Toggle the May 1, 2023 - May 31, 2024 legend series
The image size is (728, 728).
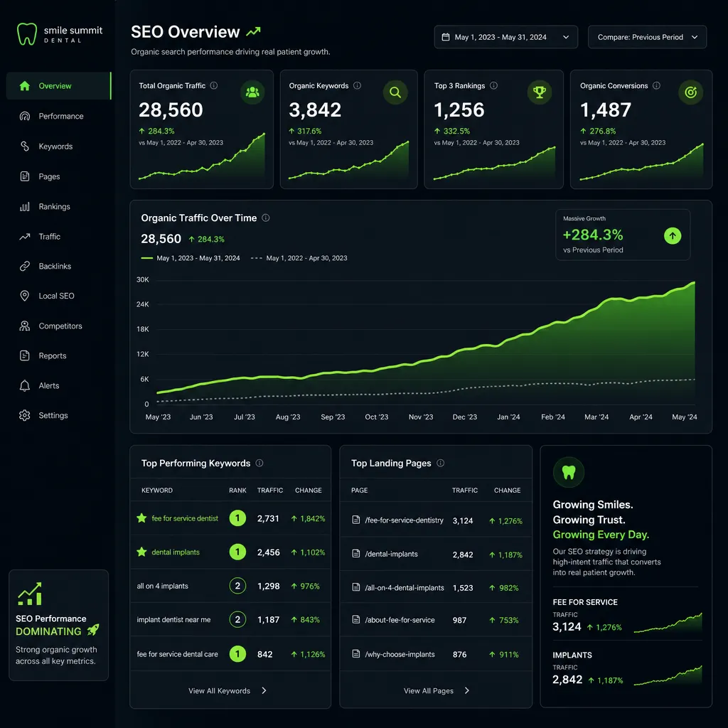click(191, 258)
